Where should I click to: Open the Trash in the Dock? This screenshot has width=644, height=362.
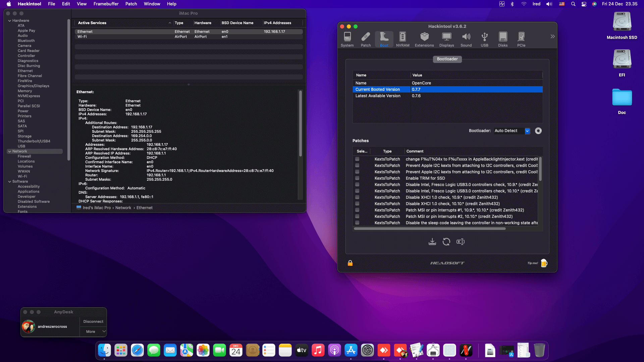[x=539, y=351]
